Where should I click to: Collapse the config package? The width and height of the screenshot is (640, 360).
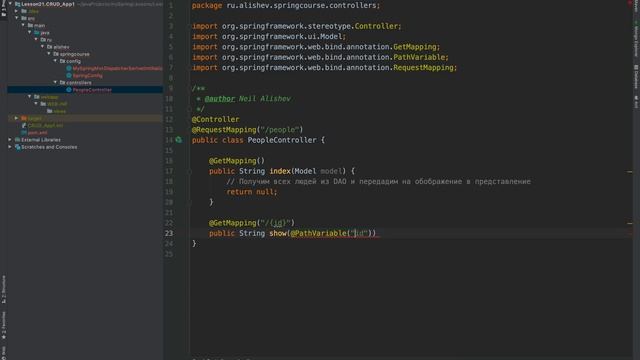click(56, 61)
